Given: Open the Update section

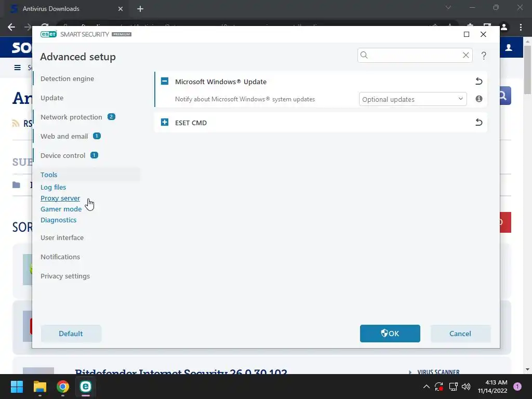Looking at the screenshot, I should click(52, 98).
